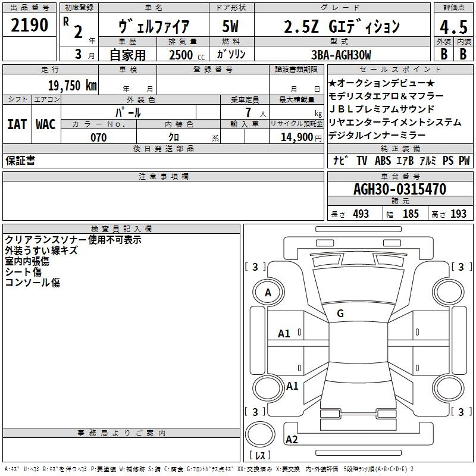This screenshot has width=476, height=476.
Task: Click the A damage mark on the wheel
Action: coord(268,293)
